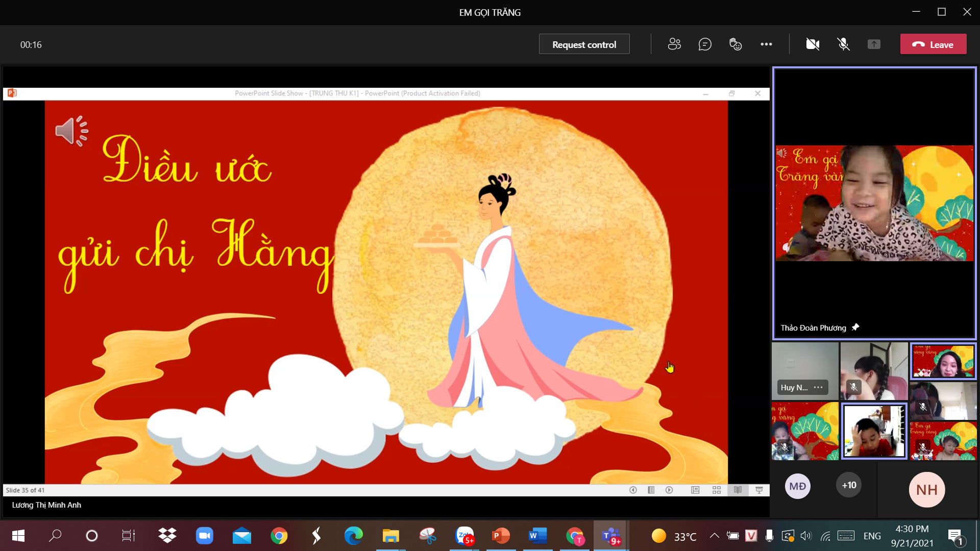Toggle the camera on
980x551 pixels.
pyautogui.click(x=813, y=44)
